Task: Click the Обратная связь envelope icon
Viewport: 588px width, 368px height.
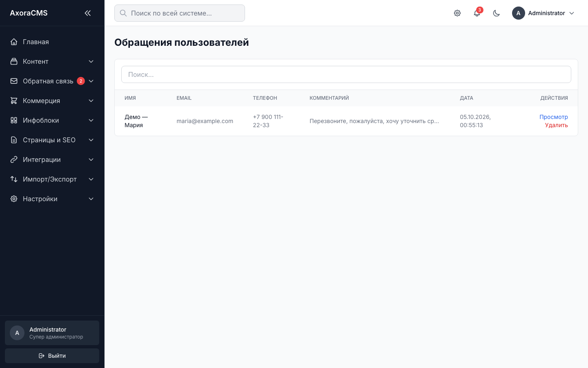Action: click(x=14, y=81)
